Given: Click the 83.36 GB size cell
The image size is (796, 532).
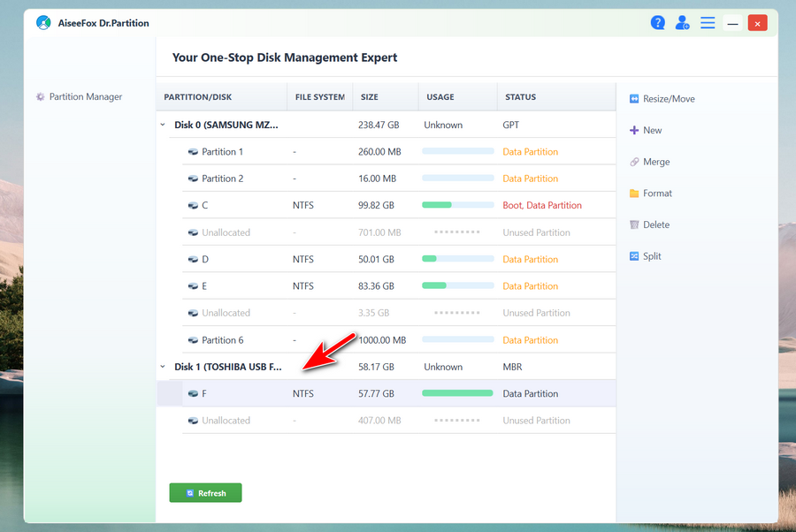Looking at the screenshot, I should [376, 286].
